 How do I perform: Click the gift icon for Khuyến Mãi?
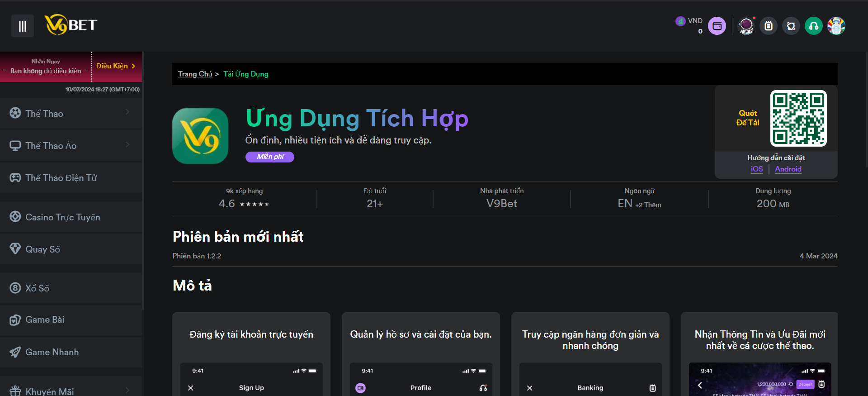click(x=15, y=391)
